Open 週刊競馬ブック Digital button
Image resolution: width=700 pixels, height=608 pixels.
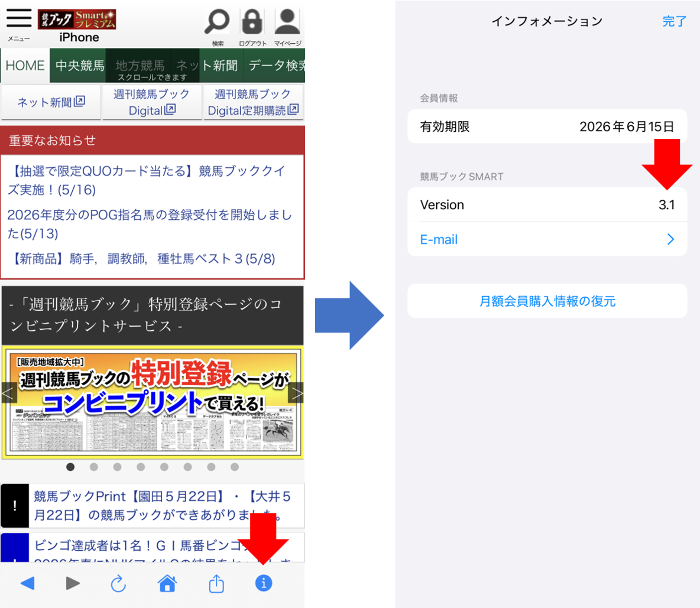pos(152,102)
